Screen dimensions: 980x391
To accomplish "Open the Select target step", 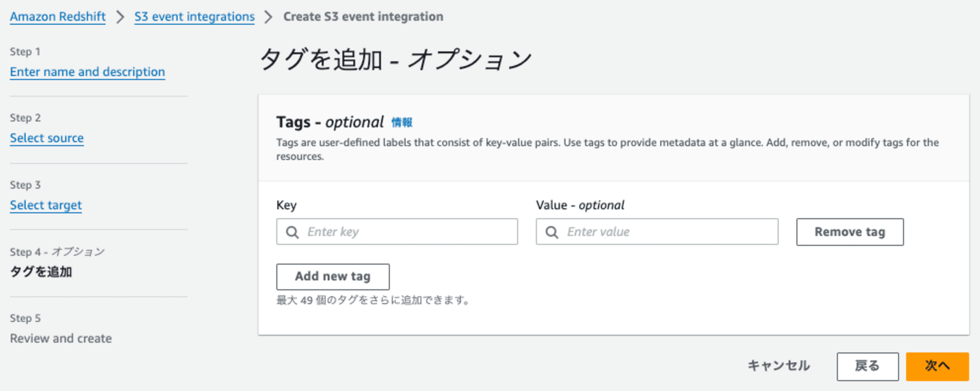I will tap(46, 205).
